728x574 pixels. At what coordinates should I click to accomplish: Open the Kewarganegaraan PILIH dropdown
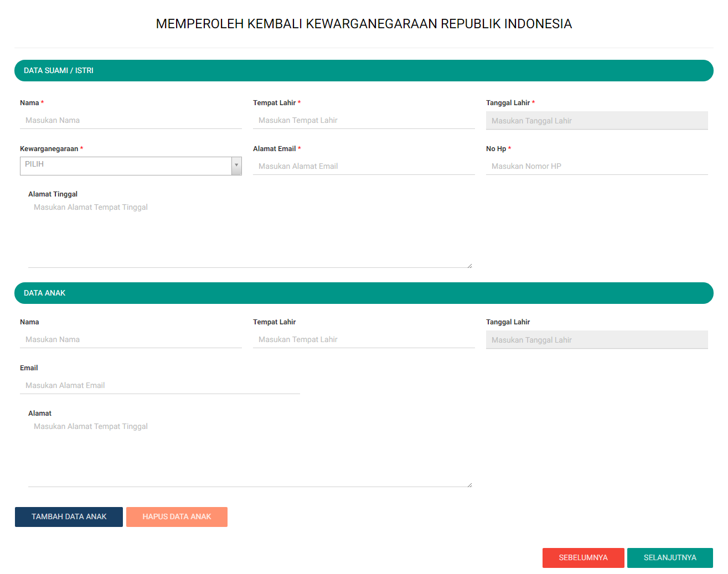tap(126, 166)
